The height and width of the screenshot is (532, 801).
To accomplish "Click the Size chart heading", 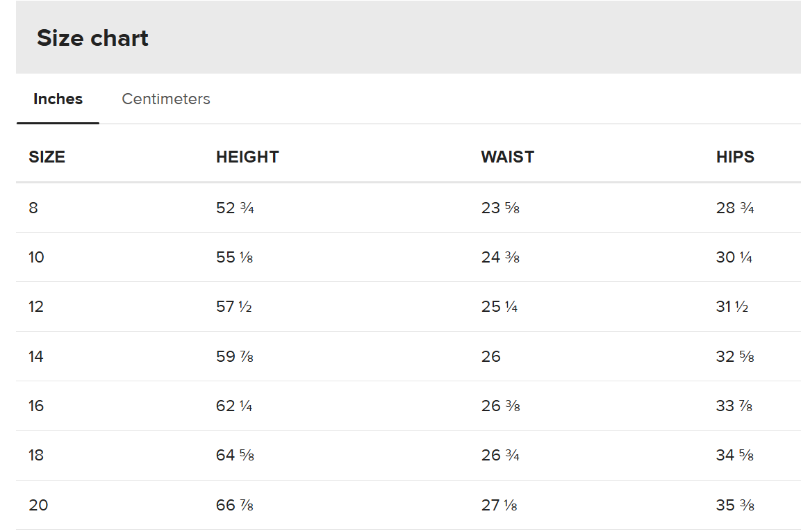I will (x=92, y=38).
